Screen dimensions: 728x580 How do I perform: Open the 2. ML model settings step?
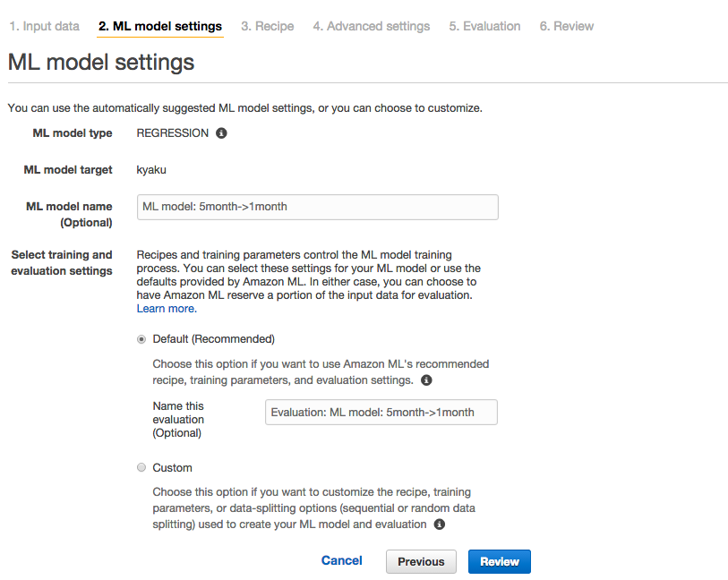point(160,26)
